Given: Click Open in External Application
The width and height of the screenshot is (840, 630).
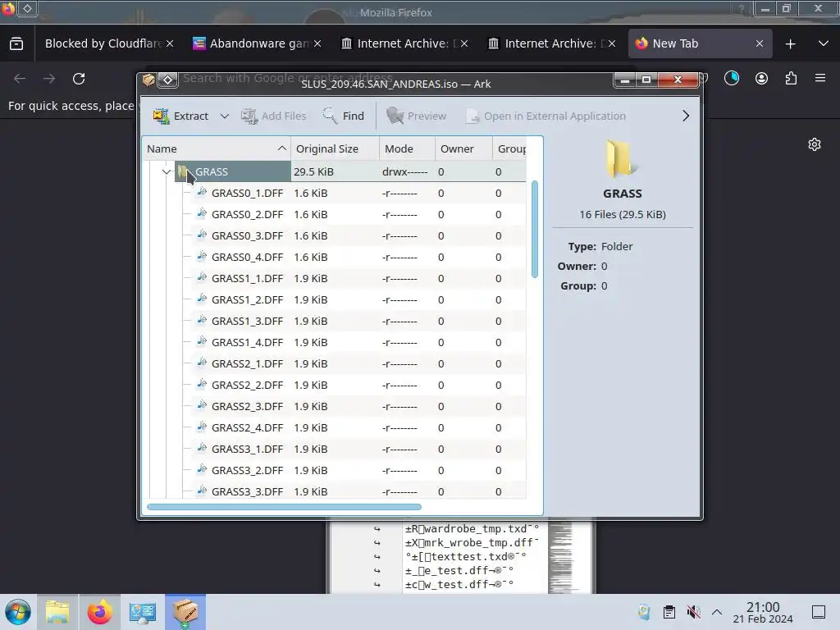Looking at the screenshot, I should pos(546,116).
